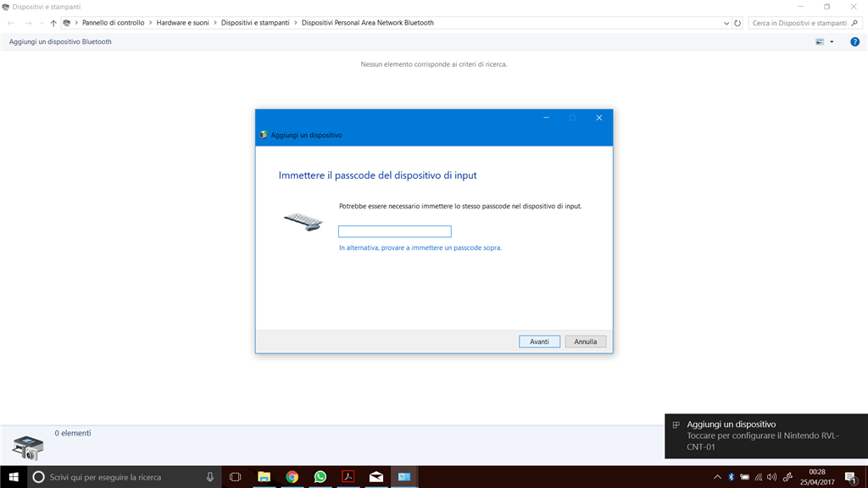This screenshot has height=488, width=868.
Task: Select 'Dispositivi Personal Area Network Bluetooth' breadcrumb
Action: coord(368,23)
